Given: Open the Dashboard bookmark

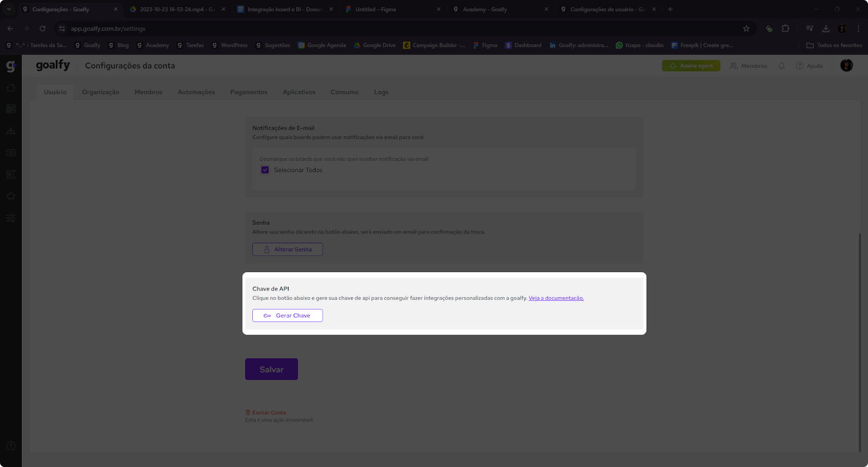Looking at the screenshot, I should [524, 45].
